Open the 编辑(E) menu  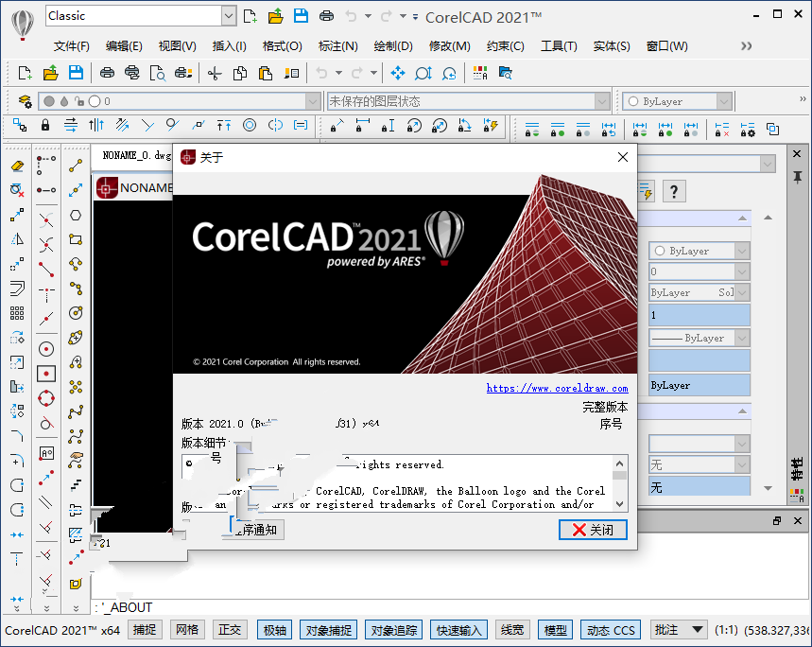coord(124,46)
